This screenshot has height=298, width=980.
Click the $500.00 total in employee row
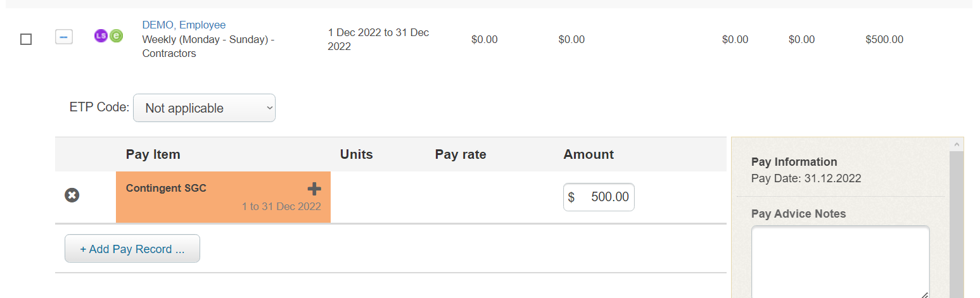(884, 39)
